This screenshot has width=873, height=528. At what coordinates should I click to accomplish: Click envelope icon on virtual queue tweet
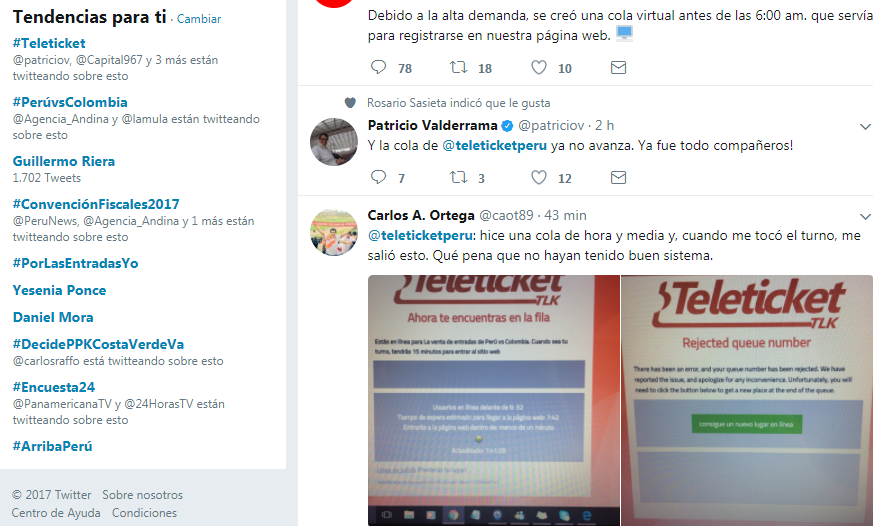click(619, 67)
